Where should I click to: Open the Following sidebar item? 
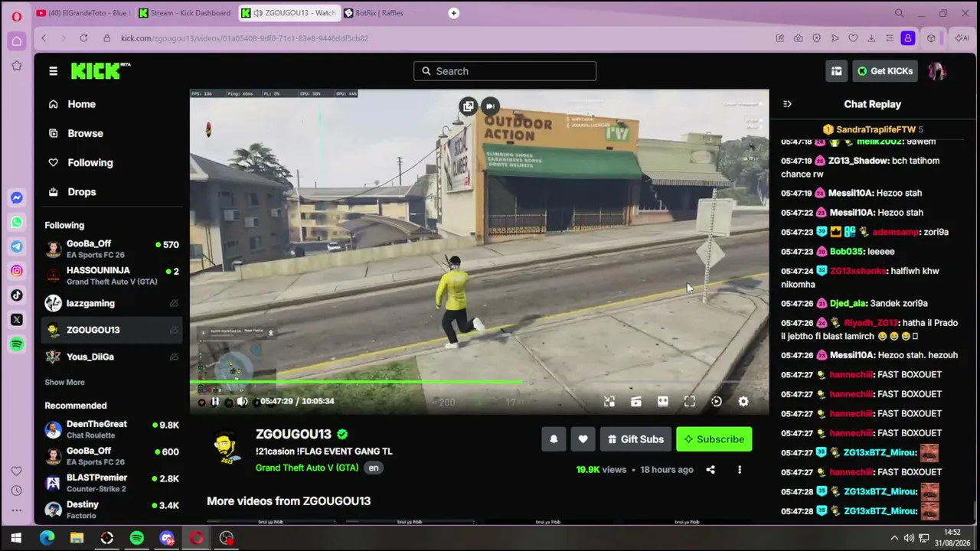coord(112,162)
